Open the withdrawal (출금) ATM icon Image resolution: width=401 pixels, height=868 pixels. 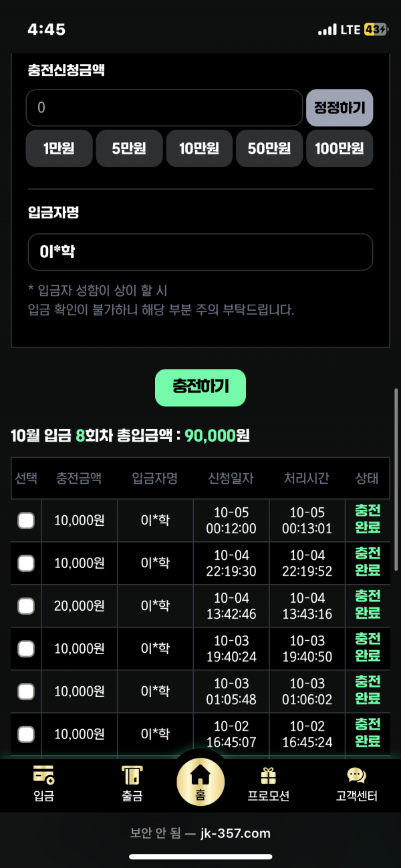tap(132, 776)
